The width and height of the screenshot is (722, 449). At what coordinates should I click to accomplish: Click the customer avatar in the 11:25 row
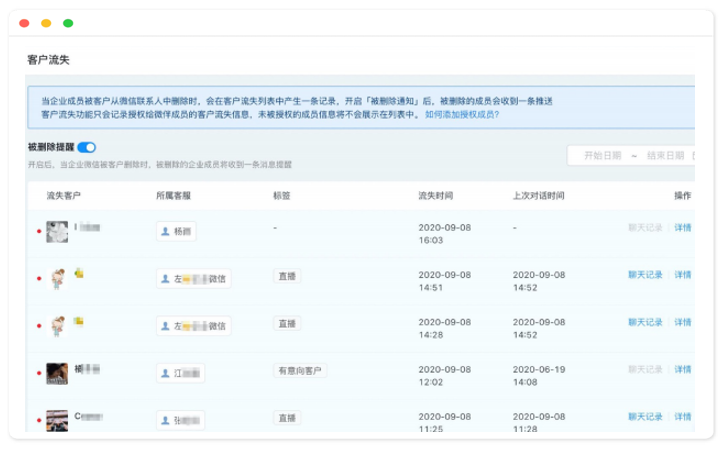pos(58,418)
